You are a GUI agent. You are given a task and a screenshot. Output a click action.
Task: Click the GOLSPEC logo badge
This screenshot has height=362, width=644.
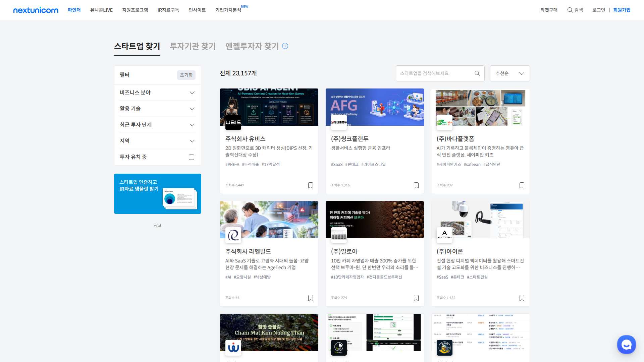(339, 348)
